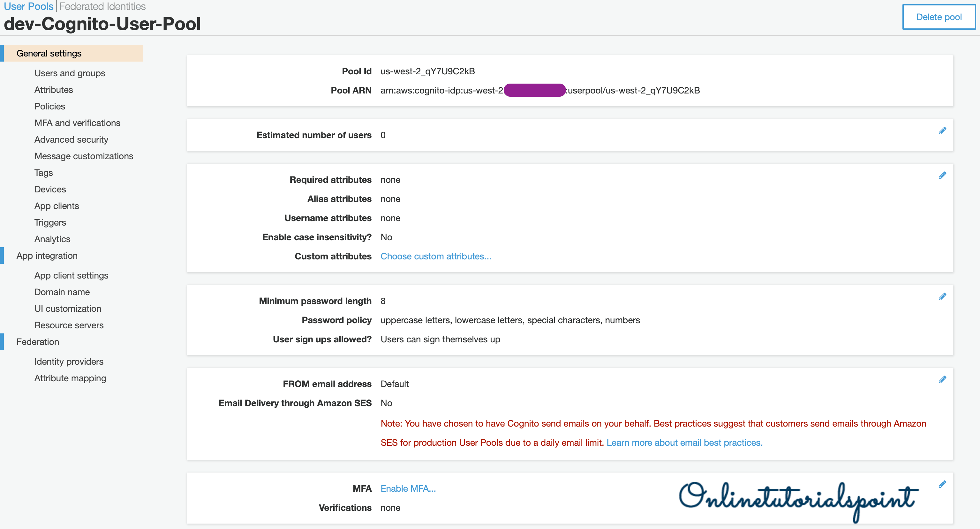This screenshot has height=529, width=980.
Task: Open Users and groups page
Action: tap(70, 73)
